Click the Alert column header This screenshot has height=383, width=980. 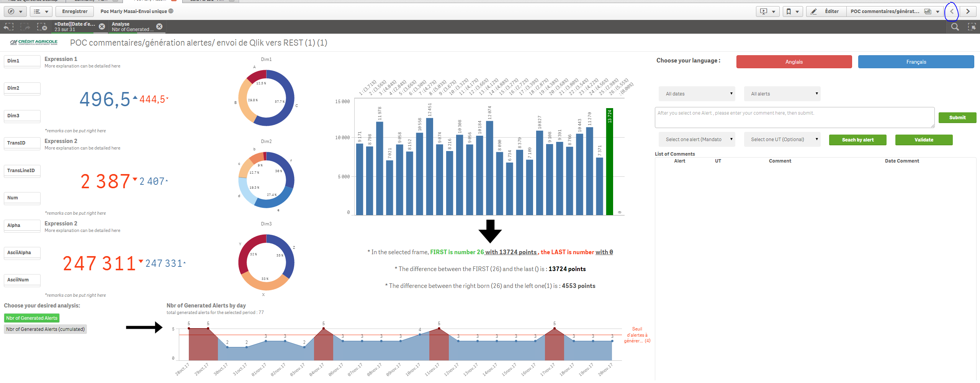pos(679,161)
